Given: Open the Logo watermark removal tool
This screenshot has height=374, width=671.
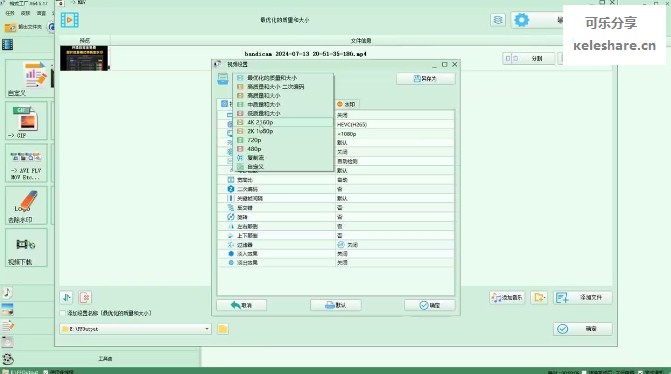Looking at the screenshot, I should point(26,205).
